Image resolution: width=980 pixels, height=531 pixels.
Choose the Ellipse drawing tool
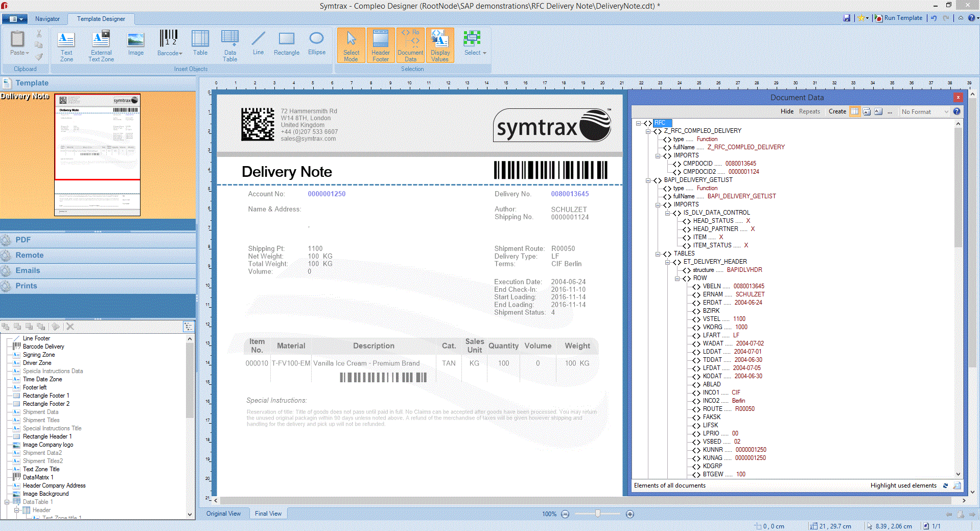(x=317, y=43)
